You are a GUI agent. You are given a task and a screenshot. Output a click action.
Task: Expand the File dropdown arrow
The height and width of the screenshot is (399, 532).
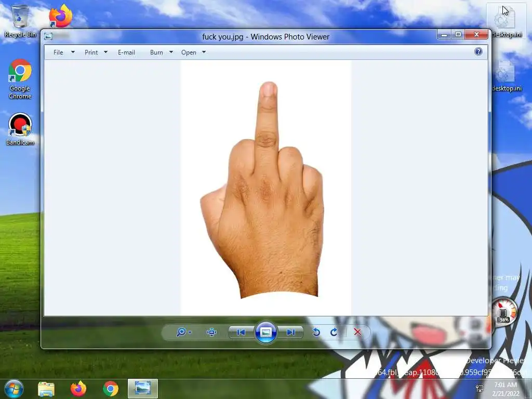tap(73, 52)
